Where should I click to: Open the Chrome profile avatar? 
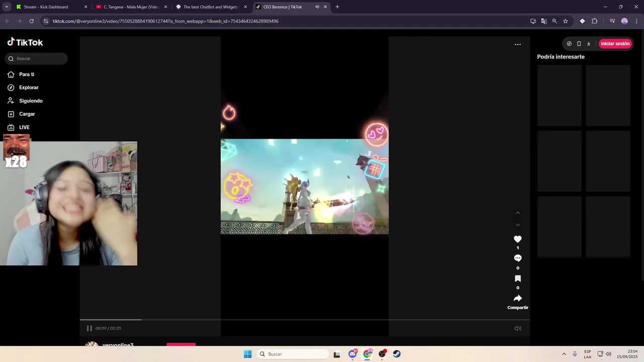coord(624,21)
